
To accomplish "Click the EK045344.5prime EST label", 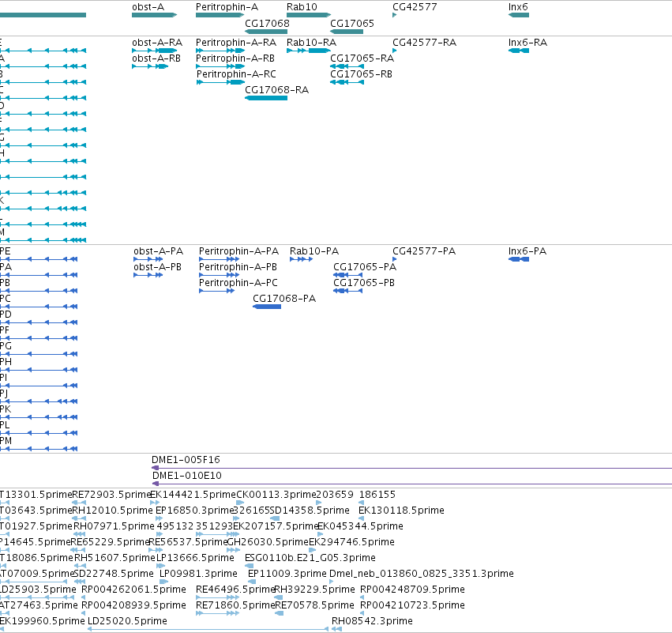I will [x=360, y=526].
